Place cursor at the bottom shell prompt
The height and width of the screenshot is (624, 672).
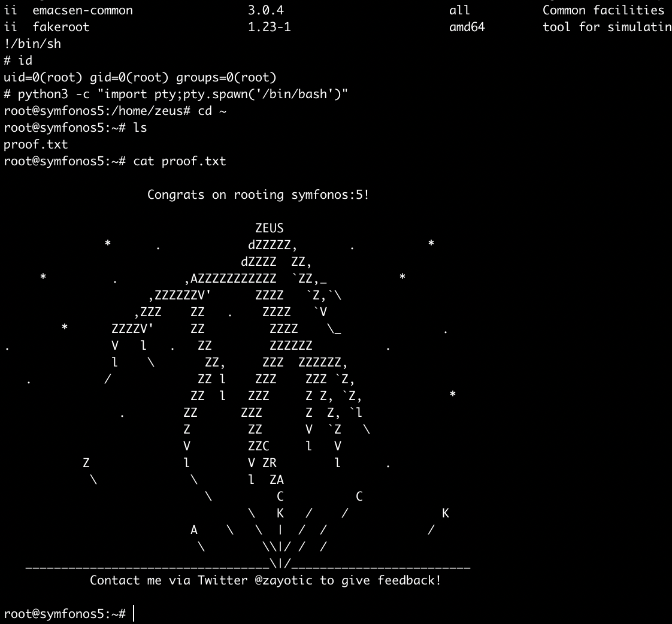[134, 614]
